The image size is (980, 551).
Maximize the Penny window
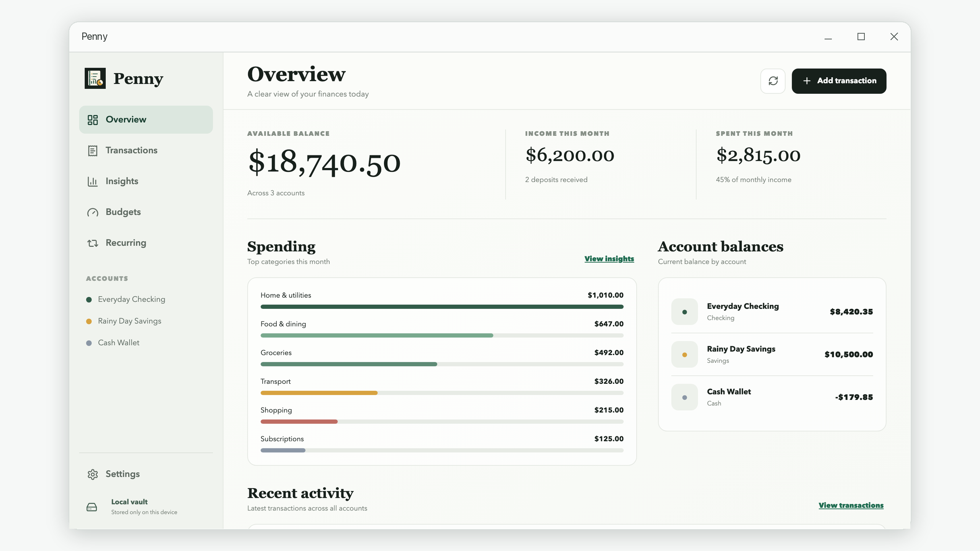861,37
